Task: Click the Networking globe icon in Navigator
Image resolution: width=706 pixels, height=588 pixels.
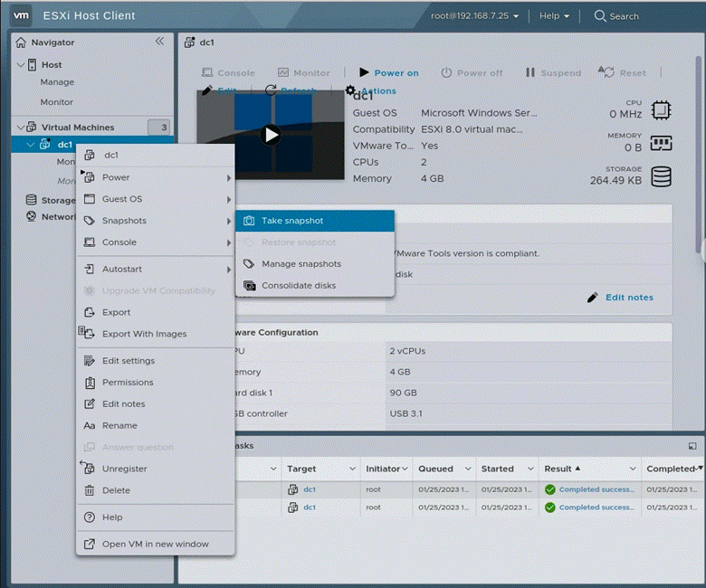Action: tap(31, 216)
